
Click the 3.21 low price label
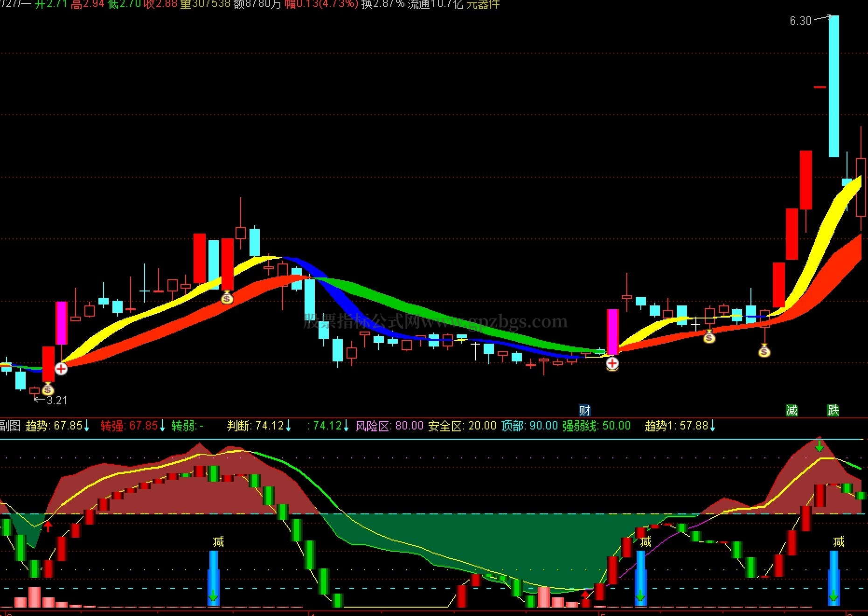57,400
